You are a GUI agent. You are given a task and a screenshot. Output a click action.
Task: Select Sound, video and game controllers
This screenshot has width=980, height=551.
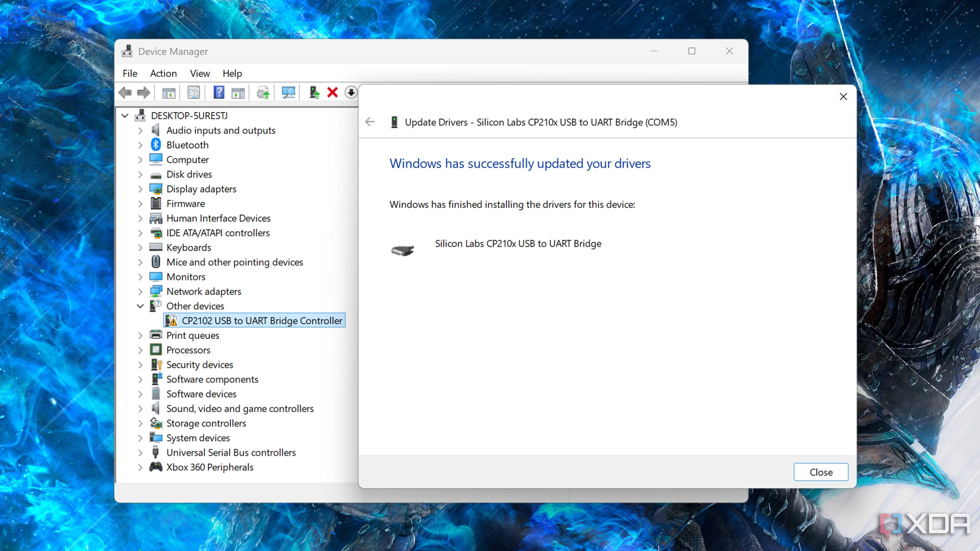coord(240,408)
